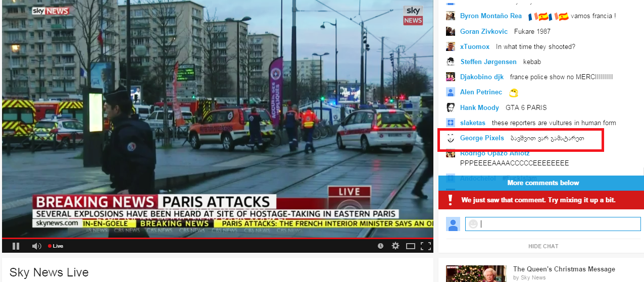Click the chat message input field
Screen dimensions: 644x282
coord(553,224)
